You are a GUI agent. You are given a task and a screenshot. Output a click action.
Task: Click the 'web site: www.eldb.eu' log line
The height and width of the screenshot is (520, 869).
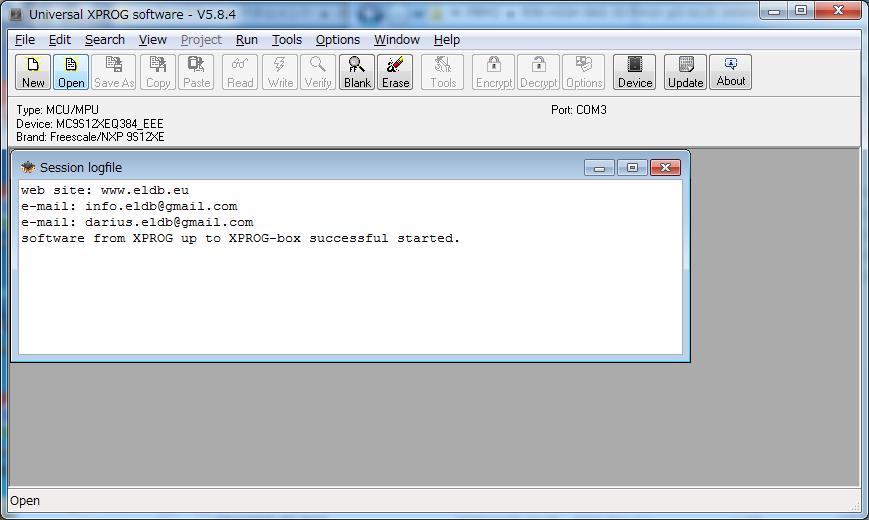[105, 190]
